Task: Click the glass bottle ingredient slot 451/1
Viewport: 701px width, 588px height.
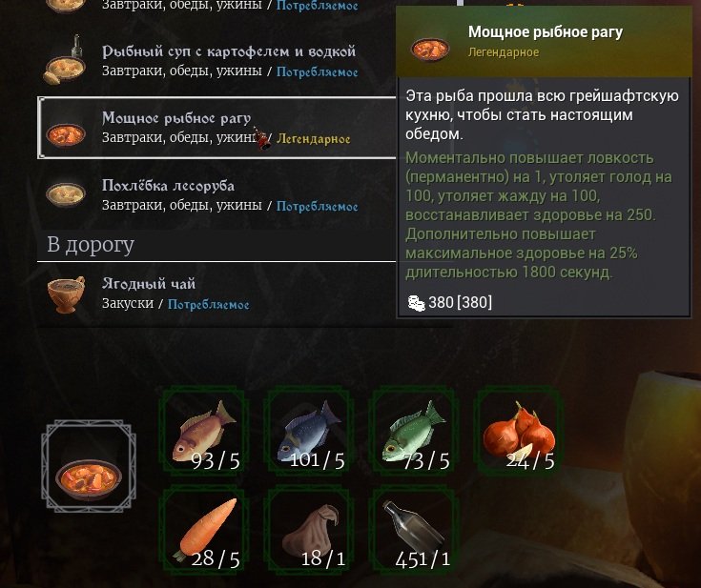Action: [414, 531]
